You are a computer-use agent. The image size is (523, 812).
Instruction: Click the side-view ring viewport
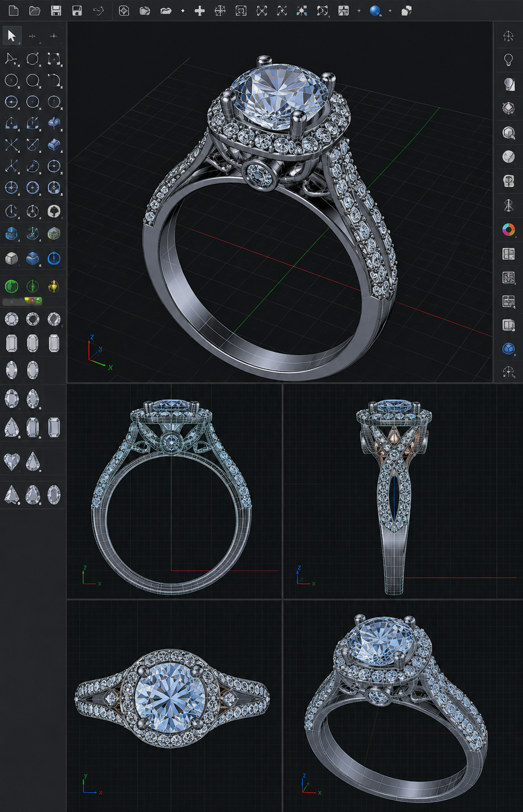tap(403, 491)
